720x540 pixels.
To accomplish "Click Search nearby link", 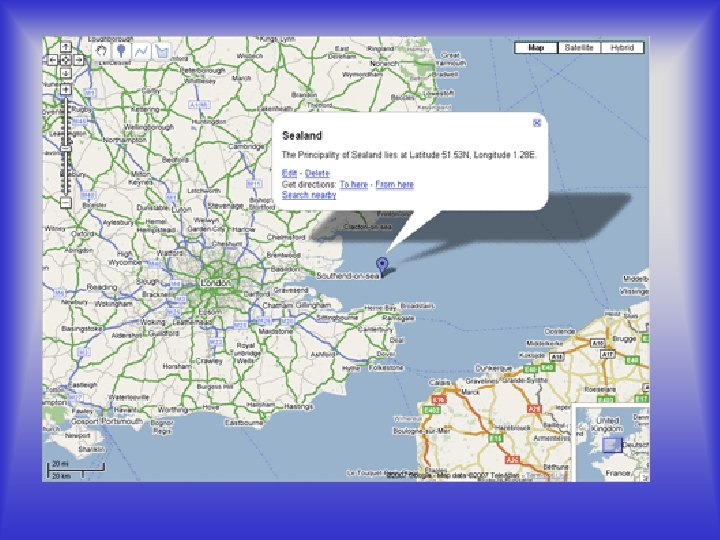I will (309, 195).
